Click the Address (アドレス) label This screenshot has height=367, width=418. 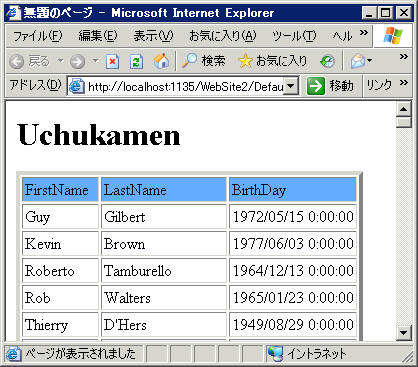35,85
